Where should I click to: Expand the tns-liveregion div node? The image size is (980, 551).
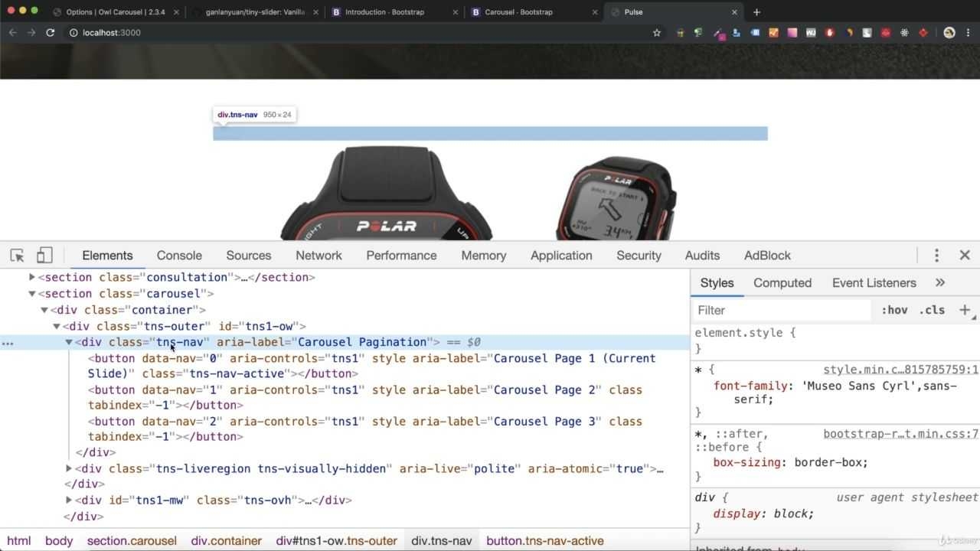click(69, 468)
